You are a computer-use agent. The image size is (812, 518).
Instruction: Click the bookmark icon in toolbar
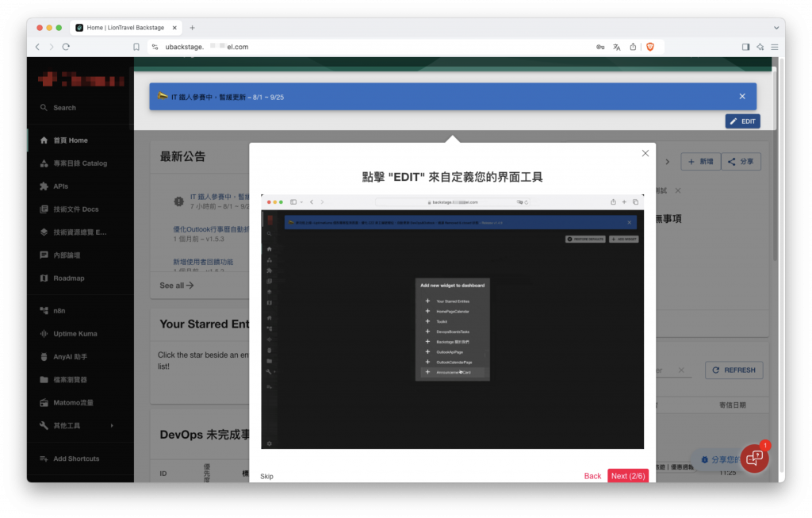pyautogui.click(x=136, y=47)
